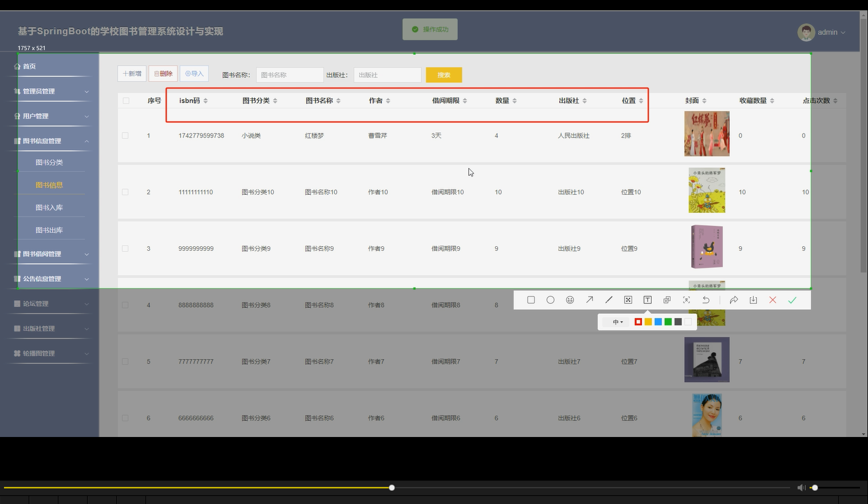Pick the red annotation color

[638, 322]
